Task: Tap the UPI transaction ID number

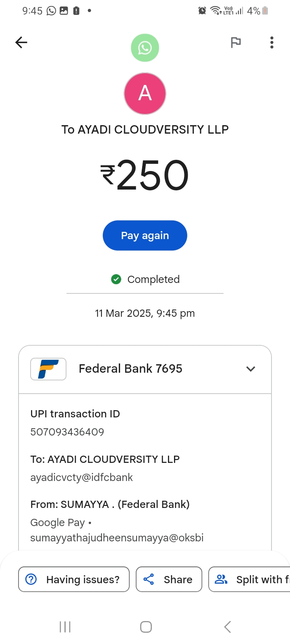Action: 67,432
